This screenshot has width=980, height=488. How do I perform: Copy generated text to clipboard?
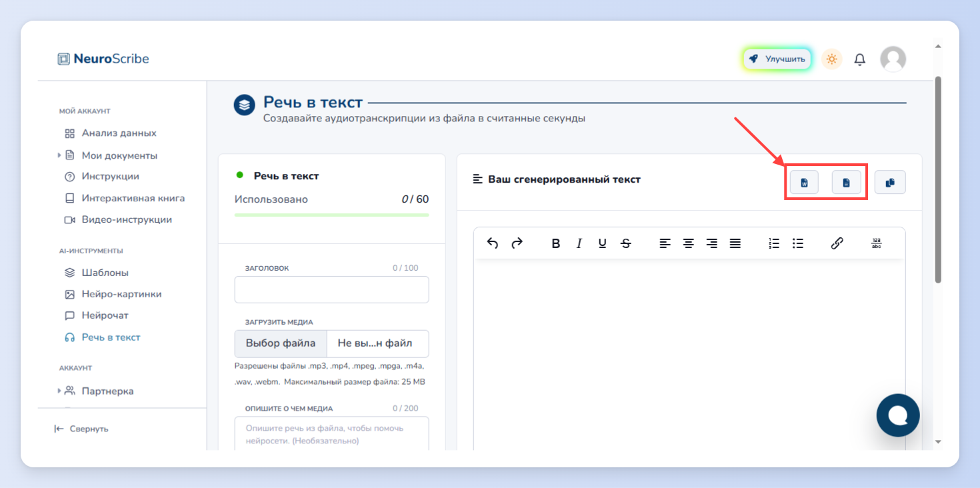click(890, 182)
